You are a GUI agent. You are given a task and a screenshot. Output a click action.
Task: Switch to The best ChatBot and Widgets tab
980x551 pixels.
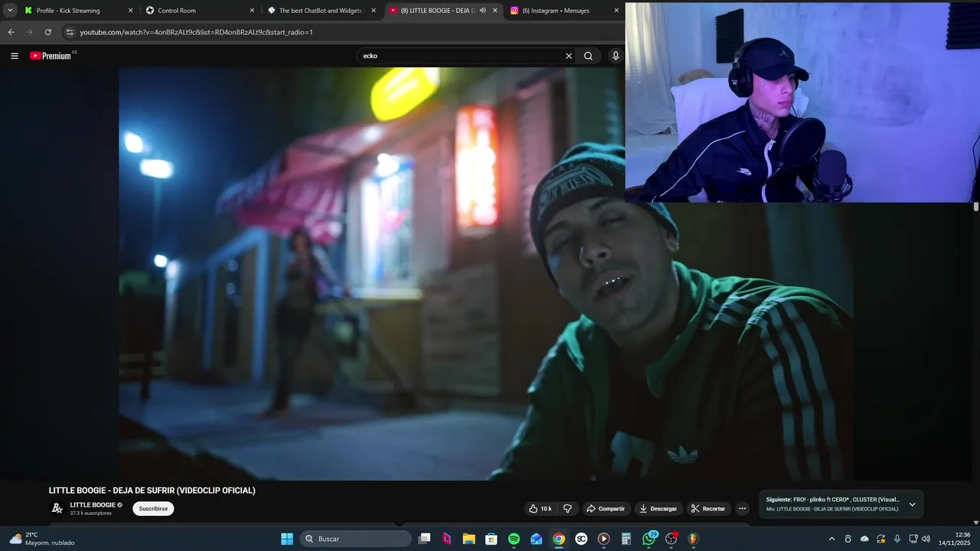tap(322, 11)
